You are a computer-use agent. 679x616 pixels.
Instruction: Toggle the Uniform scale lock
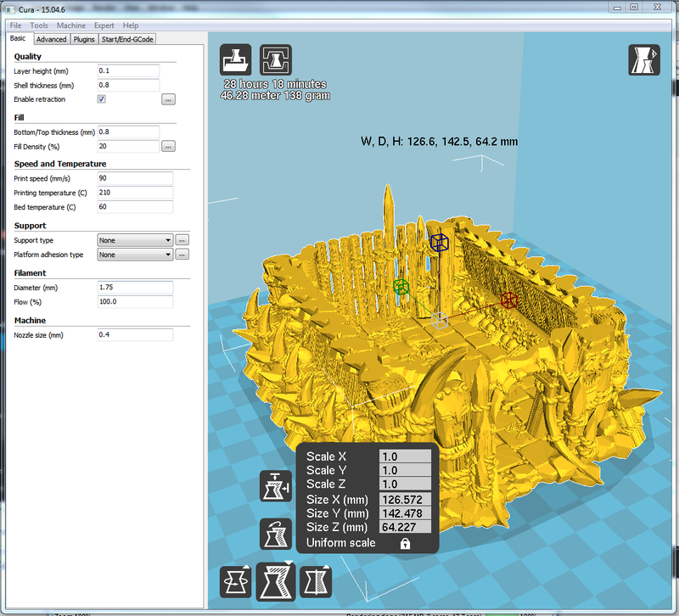pos(405,543)
